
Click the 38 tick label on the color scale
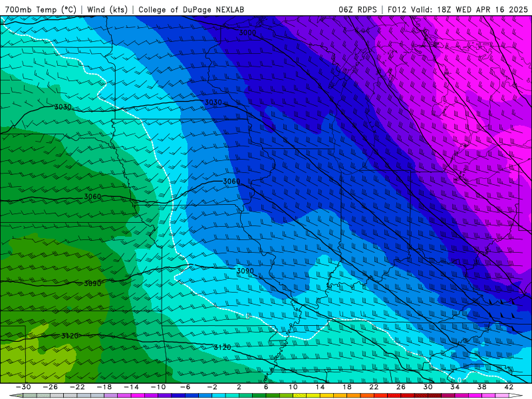pos(481,387)
